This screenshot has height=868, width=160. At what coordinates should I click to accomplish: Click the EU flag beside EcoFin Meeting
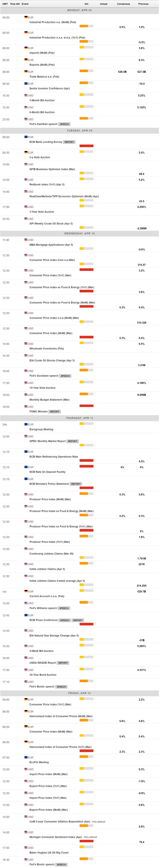26,757
